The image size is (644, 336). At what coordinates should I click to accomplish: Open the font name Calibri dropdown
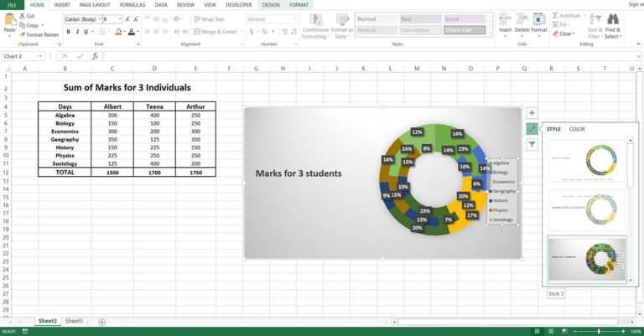pyautogui.click(x=100, y=19)
